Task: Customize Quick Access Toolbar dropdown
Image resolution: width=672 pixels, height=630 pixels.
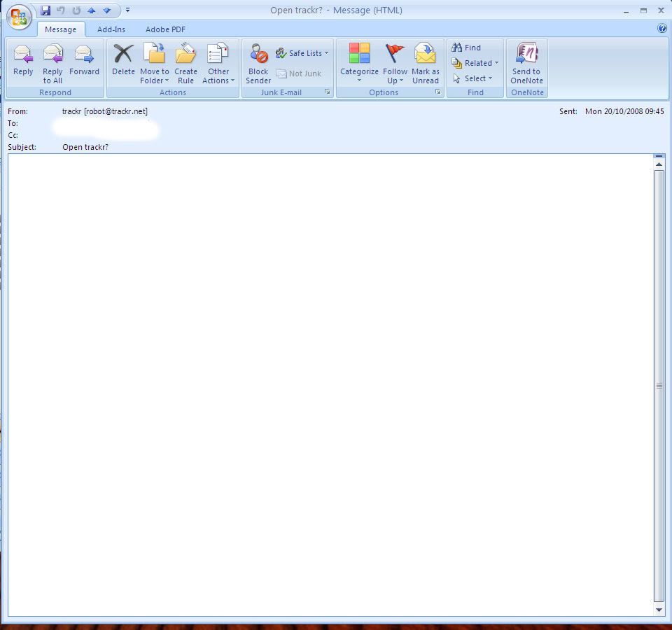Action: [127, 10]
